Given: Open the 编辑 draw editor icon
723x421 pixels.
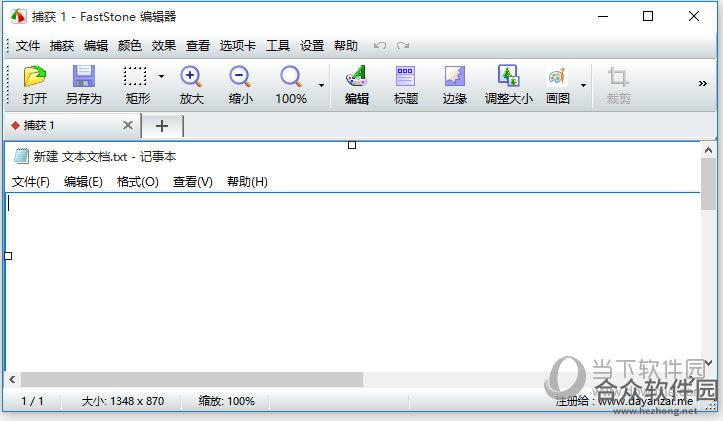Looking at the screenshot, I should click(356, 76).
